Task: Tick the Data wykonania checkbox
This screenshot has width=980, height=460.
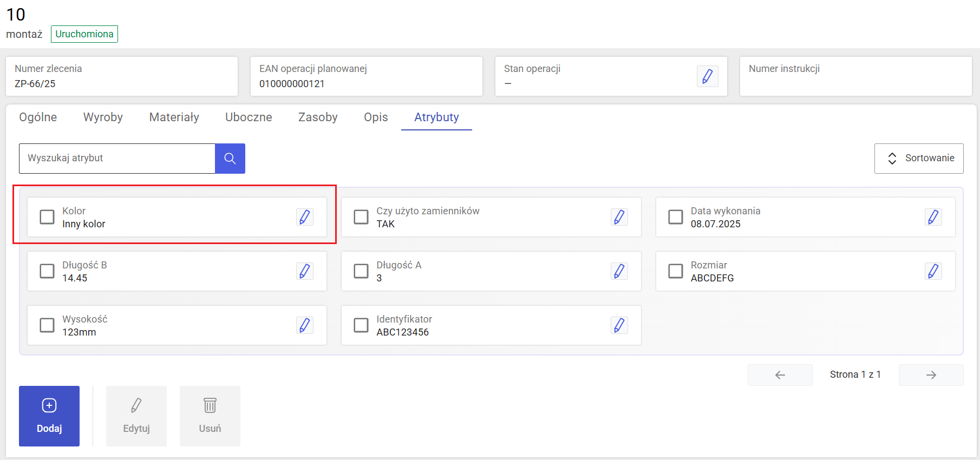Action: coord(675,217)
